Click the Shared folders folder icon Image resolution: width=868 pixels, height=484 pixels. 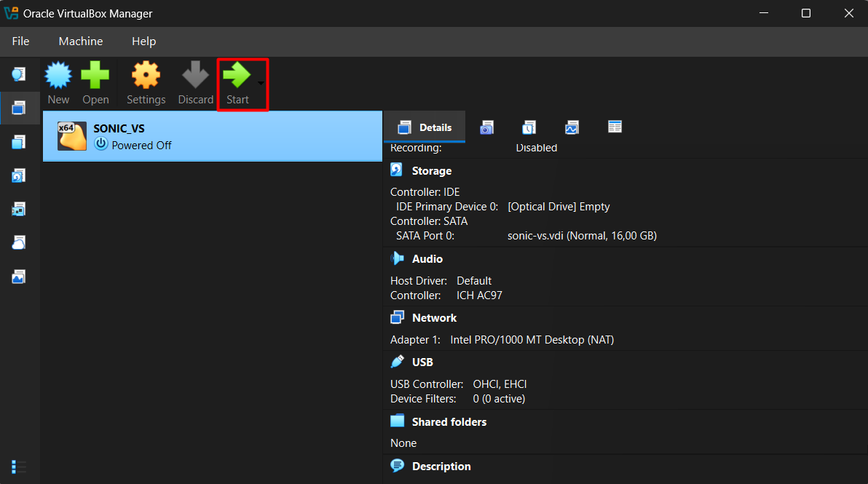coord(397,421)
